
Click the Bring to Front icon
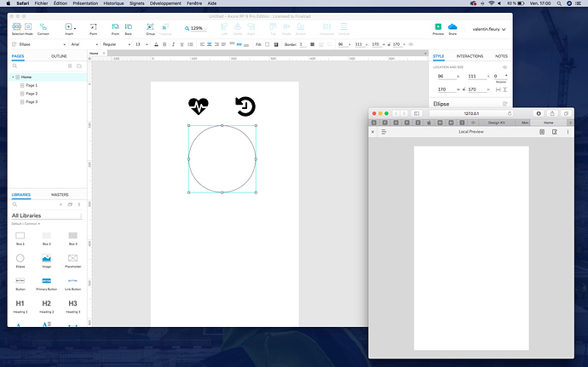pos(116,27)
